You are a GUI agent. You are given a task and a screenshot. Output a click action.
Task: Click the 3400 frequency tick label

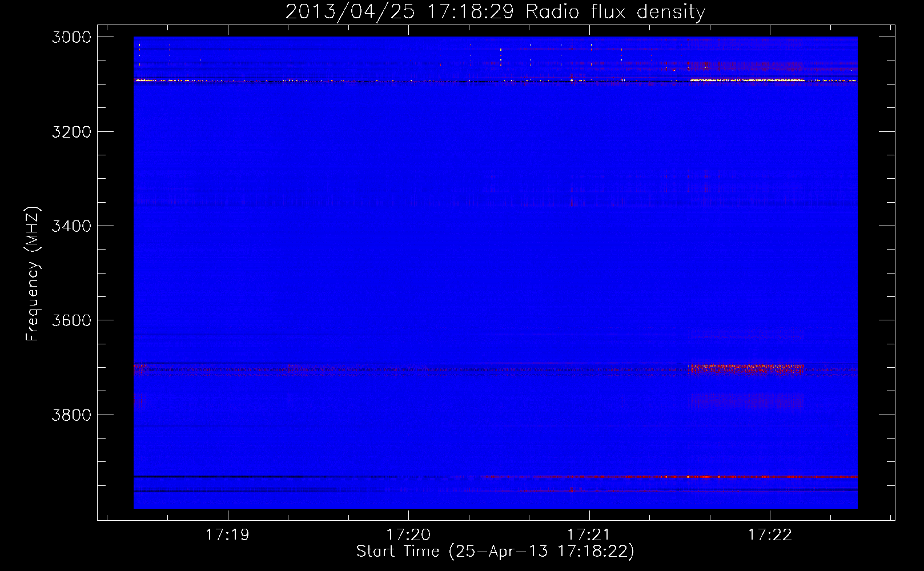[x=71, y=226]
